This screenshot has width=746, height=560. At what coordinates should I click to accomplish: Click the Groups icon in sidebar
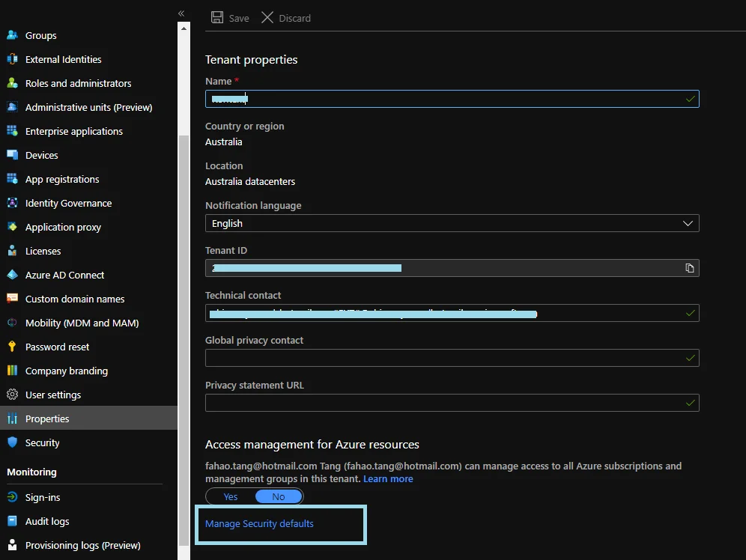coord(12,35)
